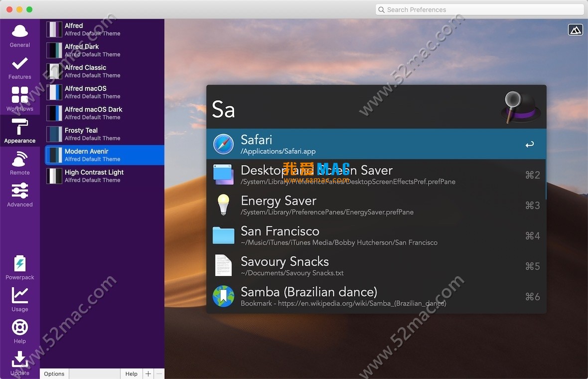Viewport: 588px width, 379px height.
Task: Select the Modern Avenir theme
Action: [x=104, y=155]
